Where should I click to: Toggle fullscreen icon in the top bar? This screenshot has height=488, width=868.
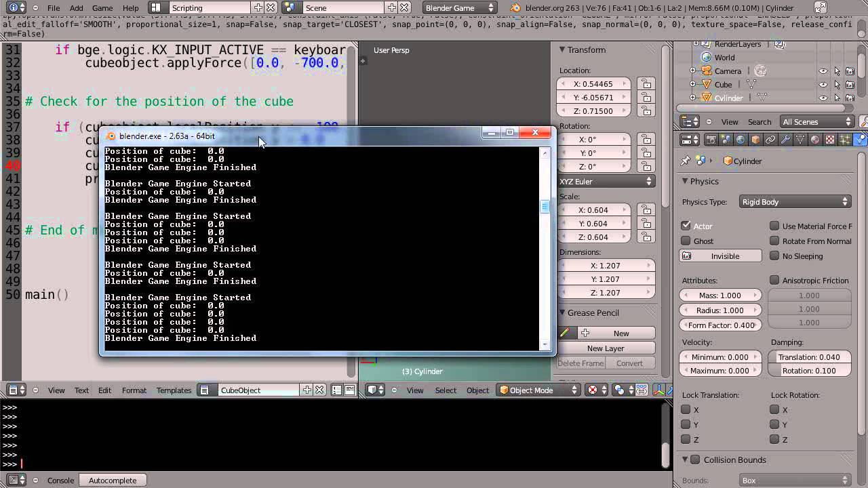(821, 8)
